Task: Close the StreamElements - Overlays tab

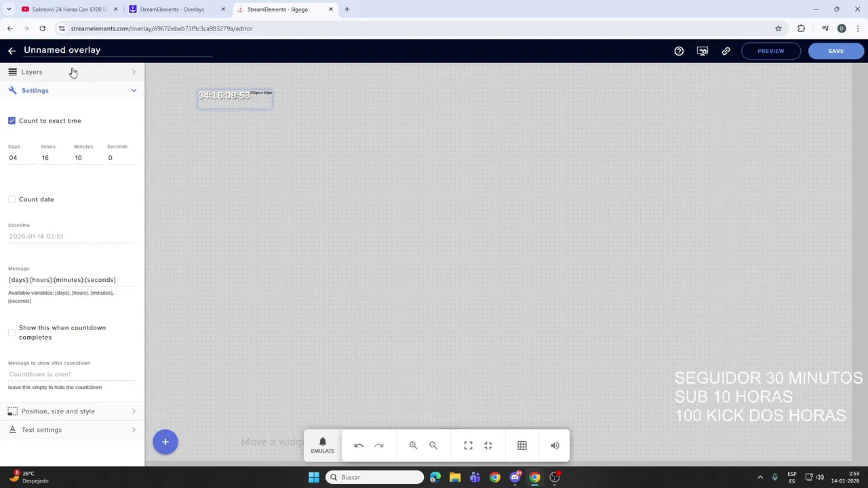Action: (x=223, y=9)
